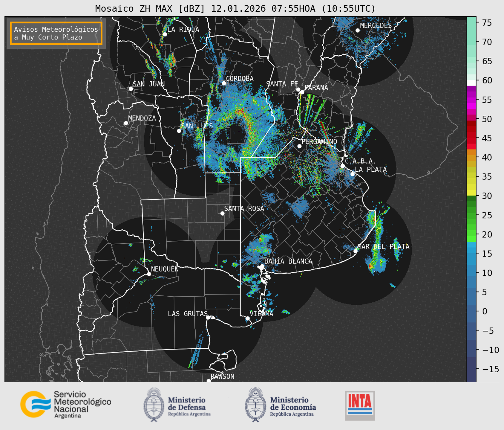
Task: Click the Viedma city marker dot
Action: 247,318
